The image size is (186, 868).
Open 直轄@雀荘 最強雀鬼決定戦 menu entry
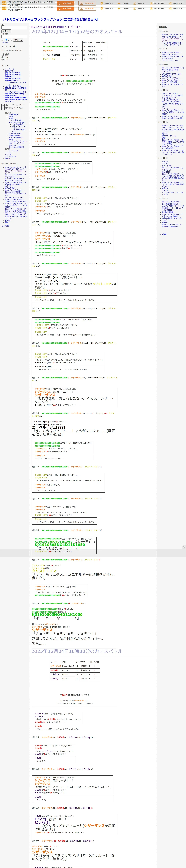[x=15, y=98]
